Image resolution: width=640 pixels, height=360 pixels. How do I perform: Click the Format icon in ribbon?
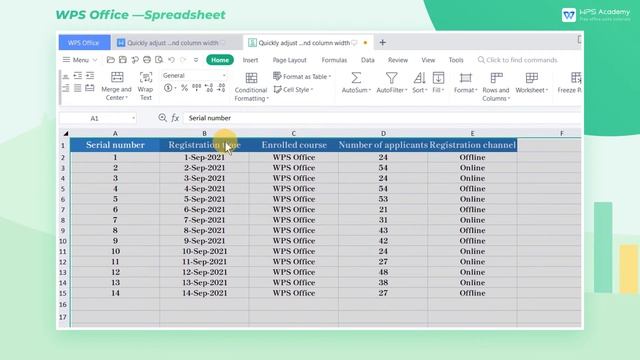click(x=465, y=78)
